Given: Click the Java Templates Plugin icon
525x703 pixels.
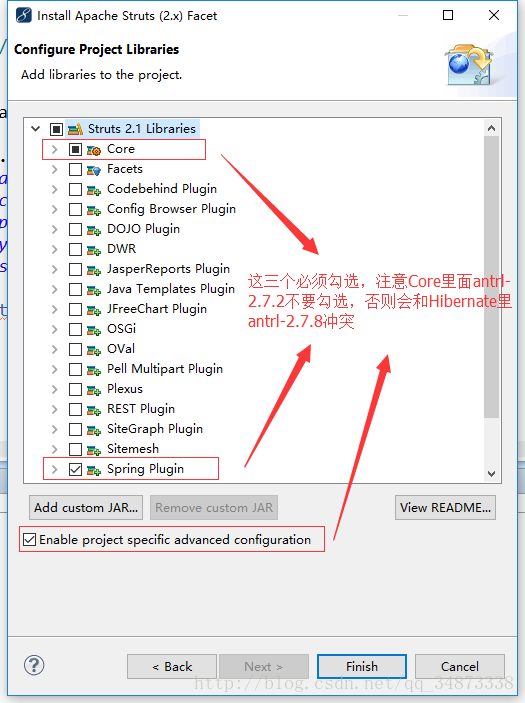Looking at the screenshot, I should 94,290.
